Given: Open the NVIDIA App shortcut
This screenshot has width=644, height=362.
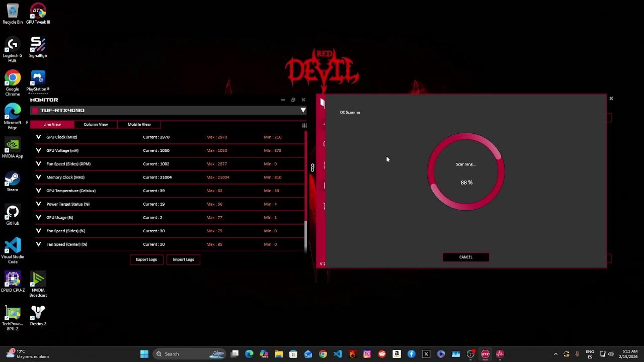Looking at the screenshot, I should (13, 148).
